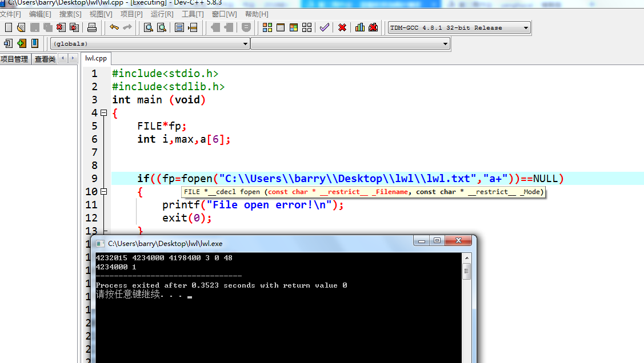Click the fopen function signature tooltip
The image size is (644, 363).
[x=363, y=192]
